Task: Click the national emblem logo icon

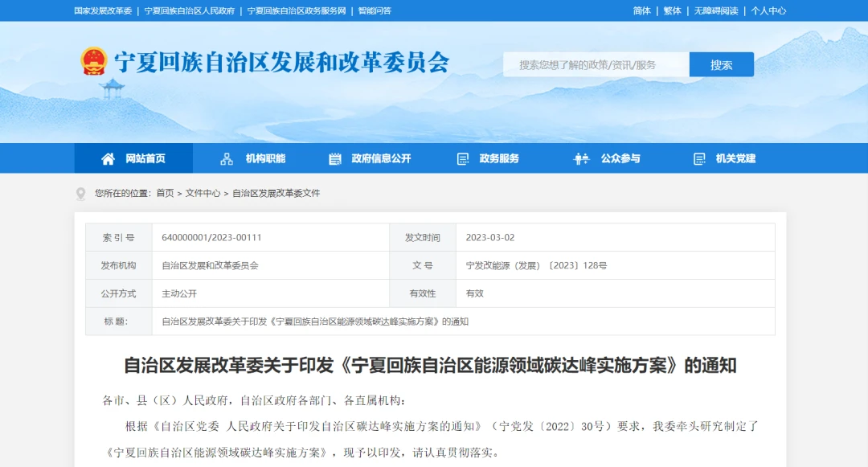Action: [94, 62]
